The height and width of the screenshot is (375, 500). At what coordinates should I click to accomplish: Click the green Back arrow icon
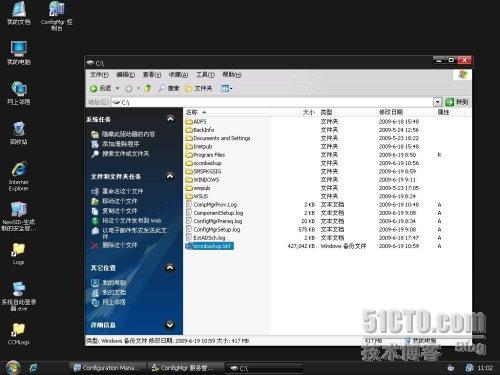(x=94, y=88)
